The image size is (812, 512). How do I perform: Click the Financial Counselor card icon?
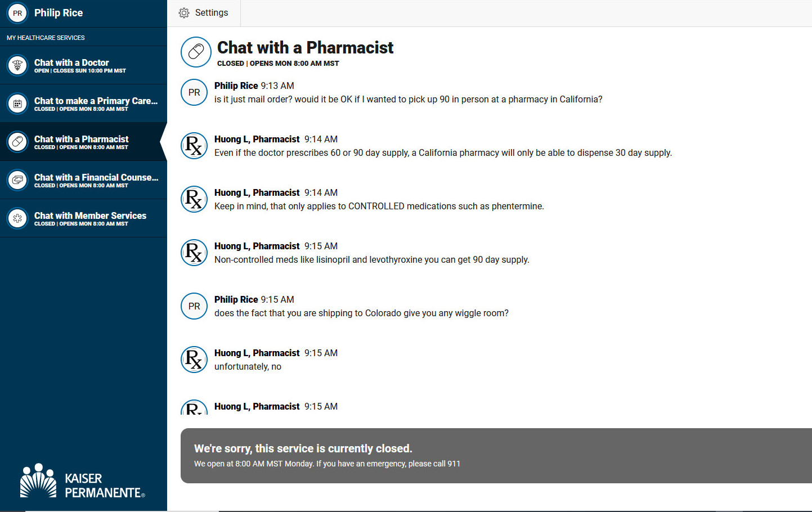click(17, 180)
